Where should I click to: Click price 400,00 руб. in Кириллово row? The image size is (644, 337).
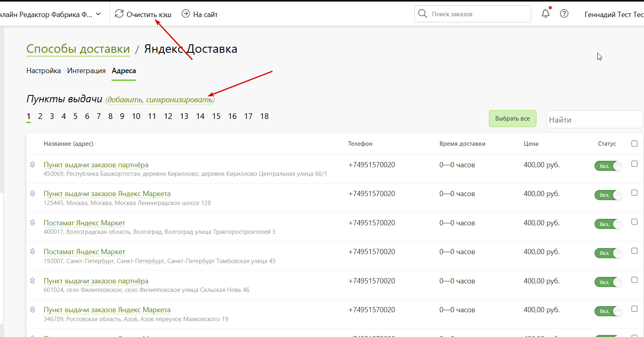point(541,165)
